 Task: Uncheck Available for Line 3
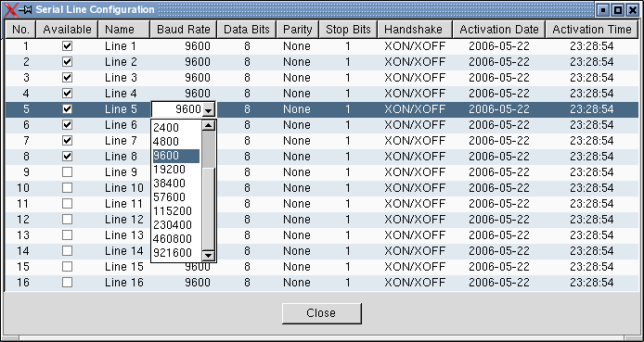[67, 78]
